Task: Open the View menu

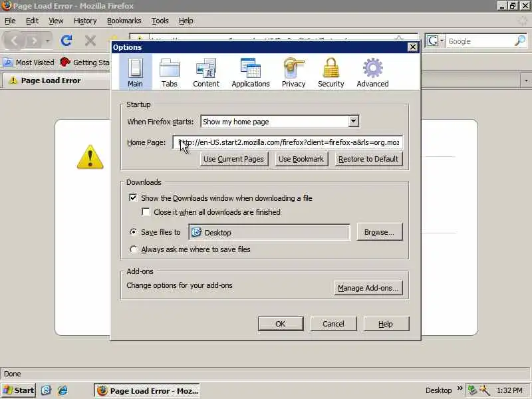Action: 56,21
